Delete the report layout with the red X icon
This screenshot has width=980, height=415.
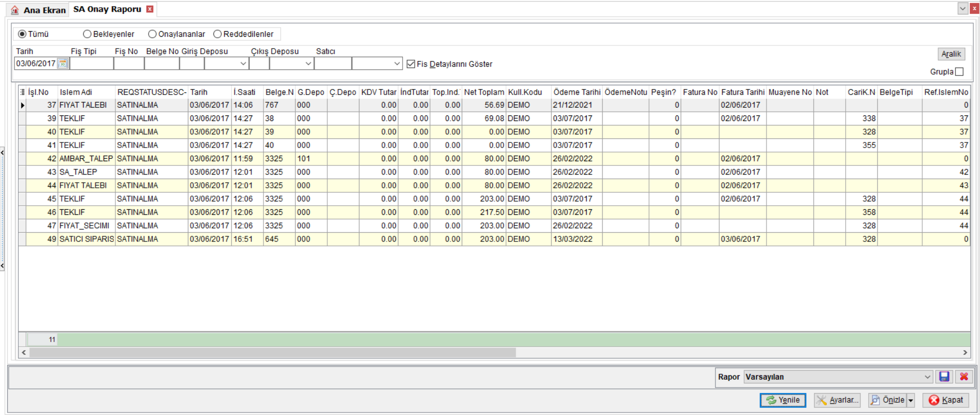[964, 377]
